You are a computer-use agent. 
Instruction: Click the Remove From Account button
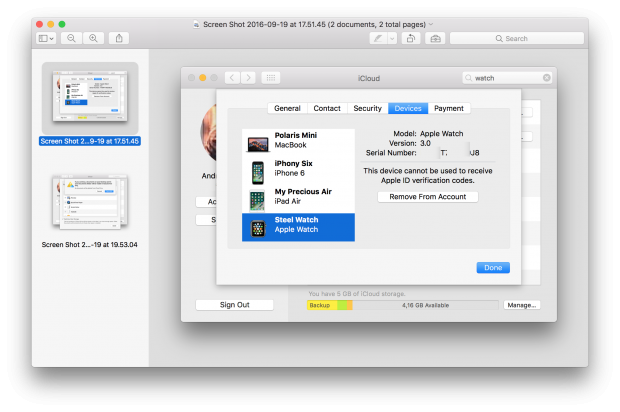click(x=427, y=197)
